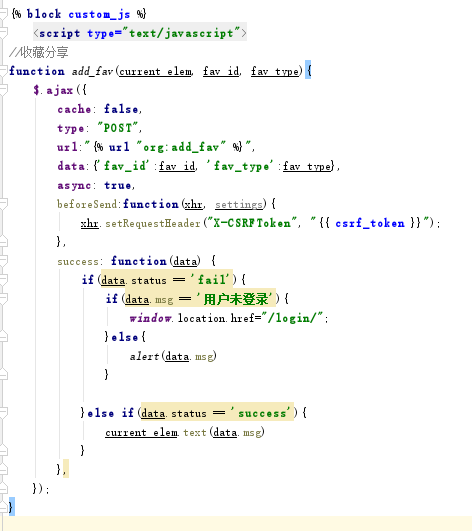472x531 pixels.
Task: Click the highlighted opening brace after add_fav parameters
Action: click(x=308, y=70)
